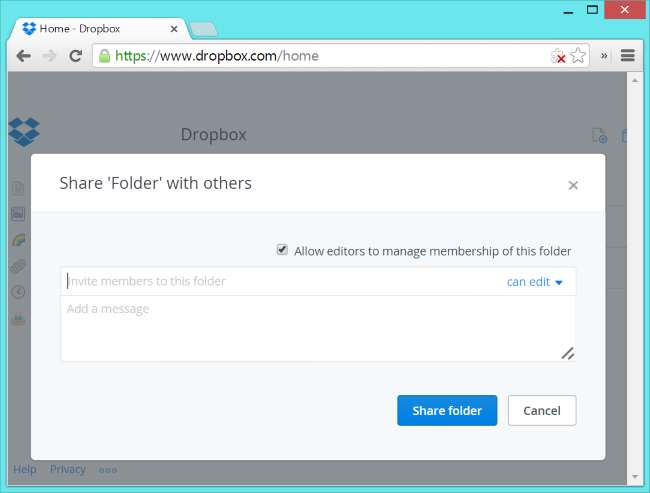Click the address bar URL
The height and width of the screenshot is (493, 650).
tap(217, 56)
